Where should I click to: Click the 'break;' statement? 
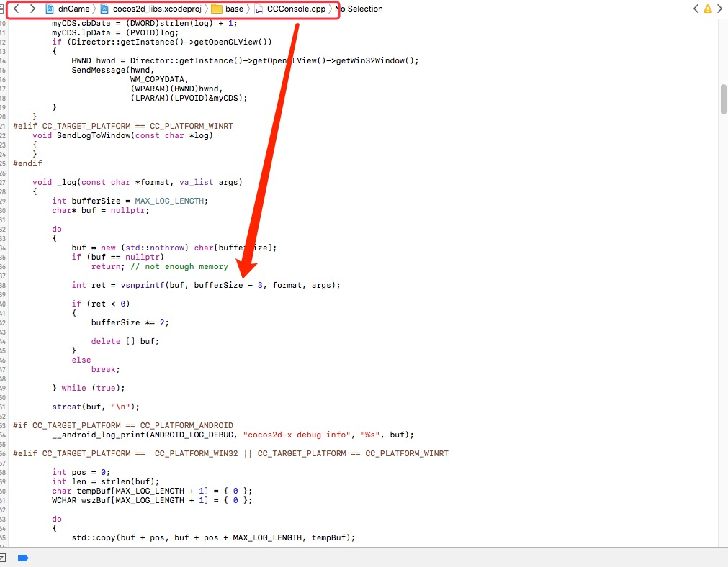click(105, 369)
